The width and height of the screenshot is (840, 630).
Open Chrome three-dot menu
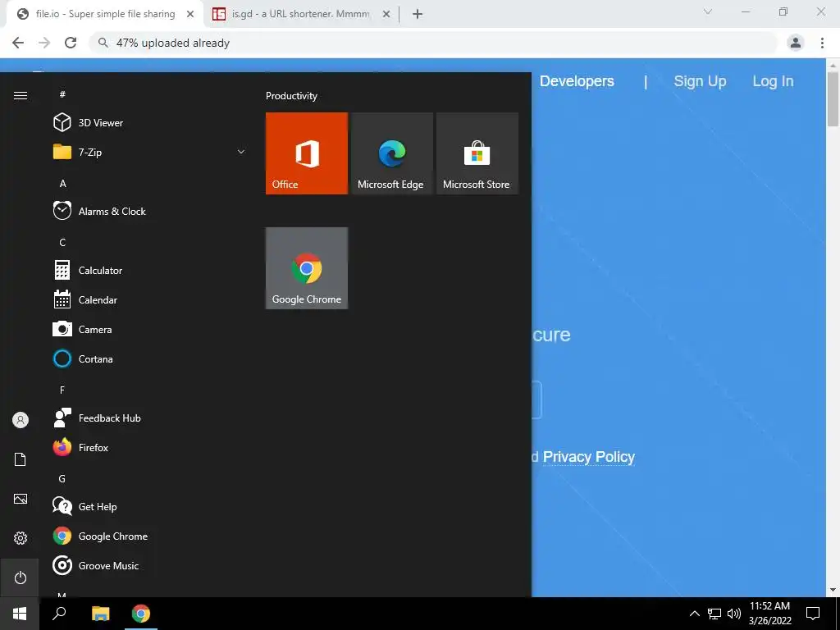[x=822, y=43]
